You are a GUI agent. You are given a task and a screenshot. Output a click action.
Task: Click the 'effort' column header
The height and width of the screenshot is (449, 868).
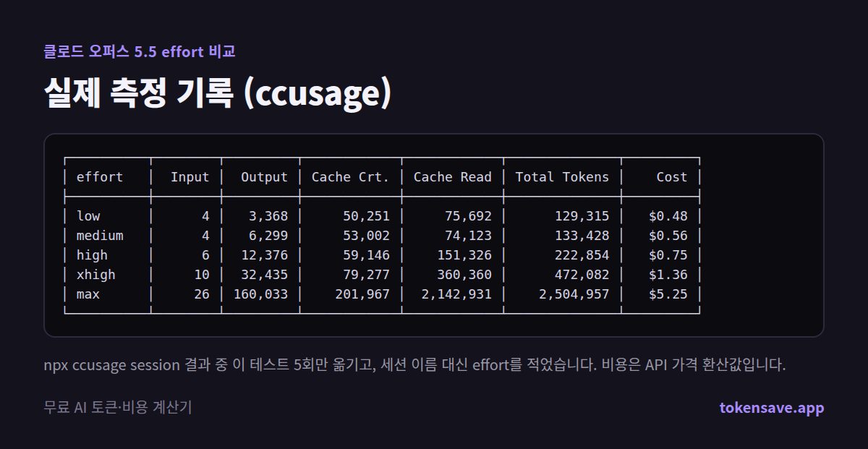[x=100, y=176]
